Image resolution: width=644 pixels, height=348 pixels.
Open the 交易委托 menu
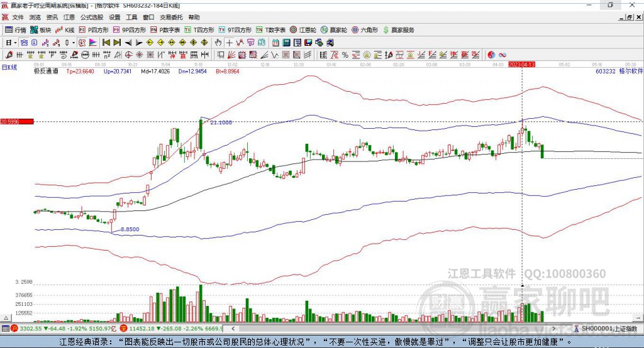coord(171,17)
